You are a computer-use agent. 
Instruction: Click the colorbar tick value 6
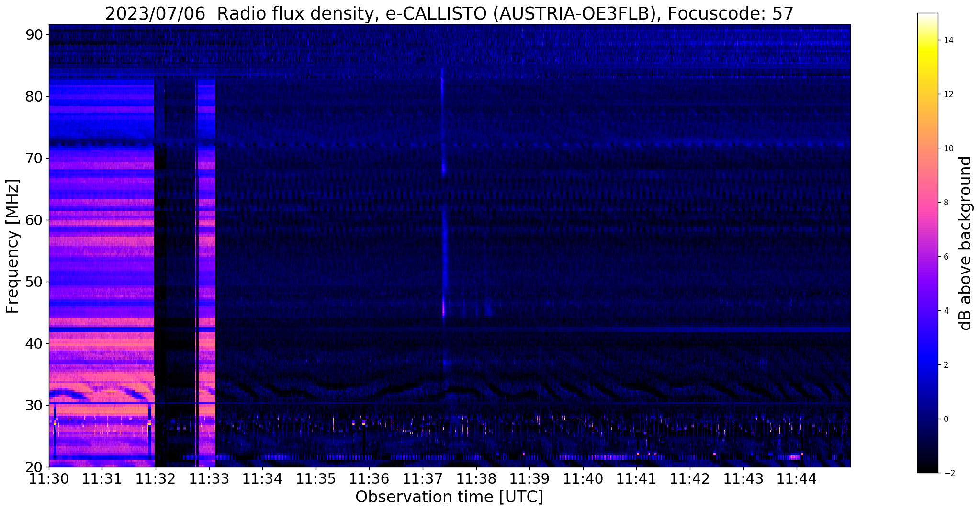click(946, 257)
